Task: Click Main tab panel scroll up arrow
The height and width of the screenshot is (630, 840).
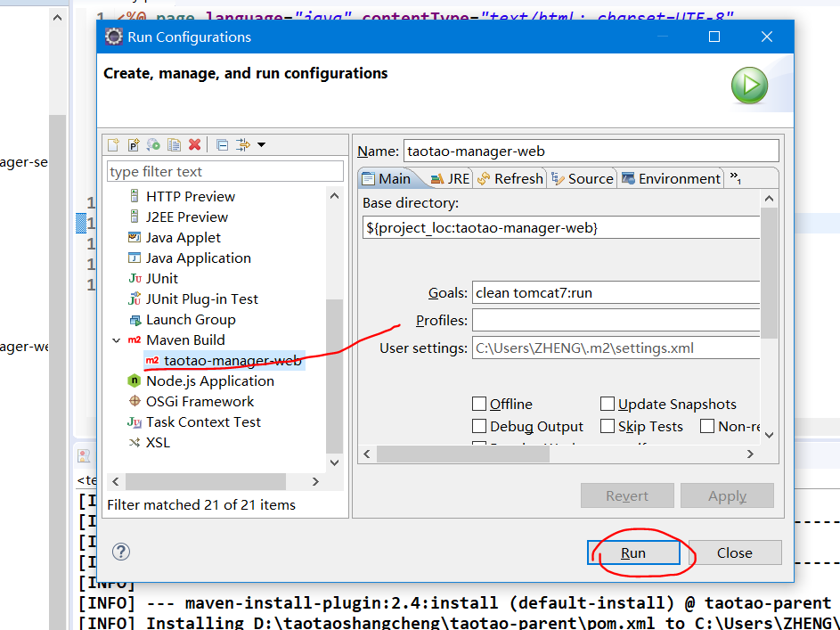Action: coord(770,199)
